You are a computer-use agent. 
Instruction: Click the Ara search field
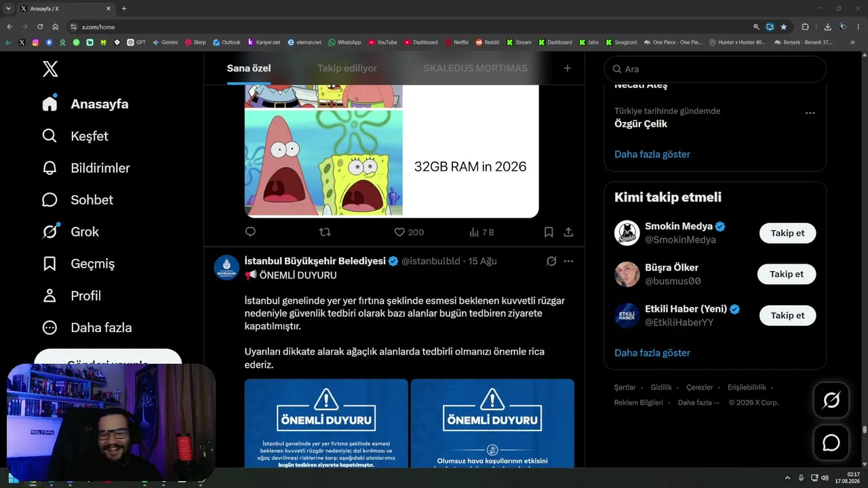click(715, 68)
